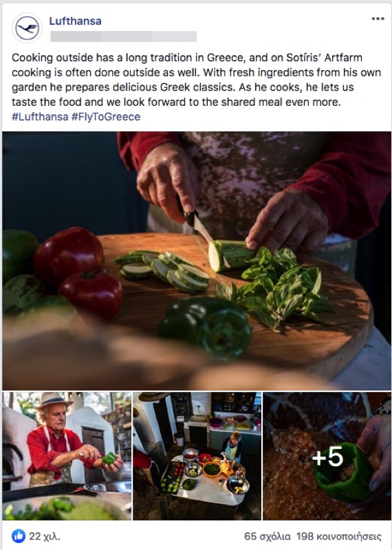Follow the #FlyToGreece hashtag link

106,116
